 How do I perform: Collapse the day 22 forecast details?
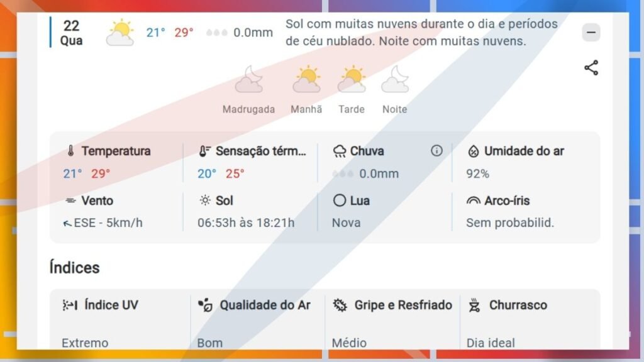pyautogui.click(x=591, y=32)
